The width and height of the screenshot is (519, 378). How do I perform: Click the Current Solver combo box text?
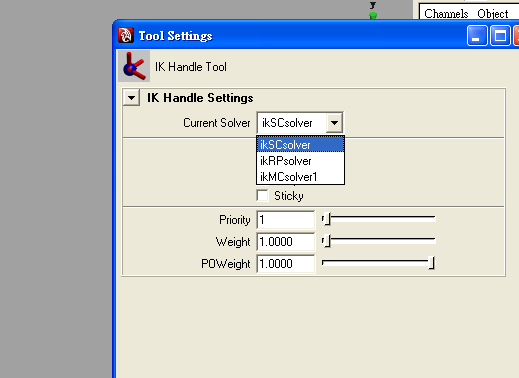click(x=287, y=123)
